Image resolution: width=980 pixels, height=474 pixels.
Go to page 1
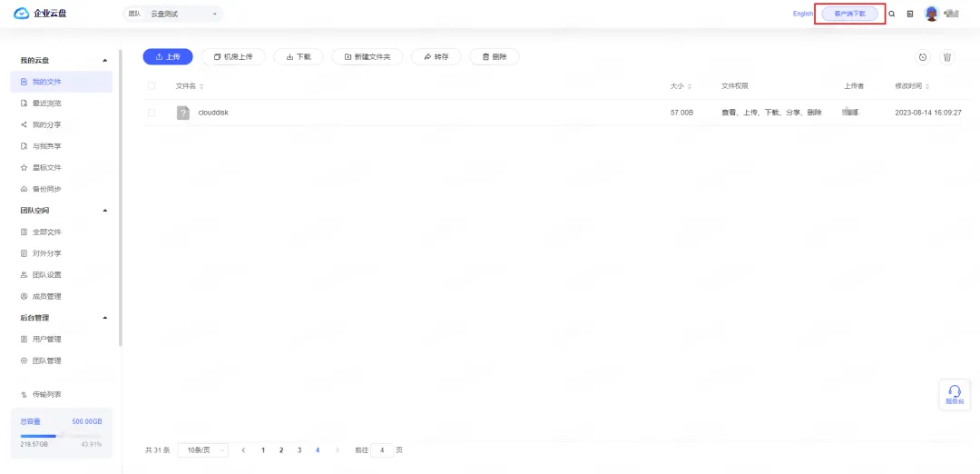point(263,449)
